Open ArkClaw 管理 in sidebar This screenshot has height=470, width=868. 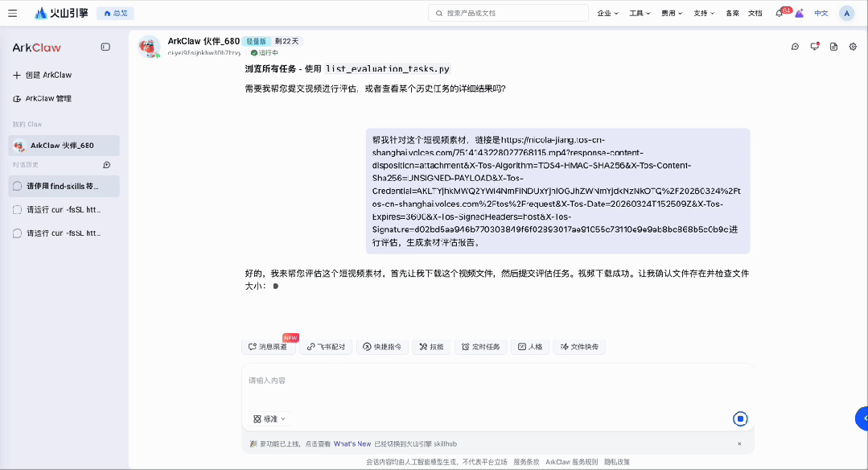[42, 98]
